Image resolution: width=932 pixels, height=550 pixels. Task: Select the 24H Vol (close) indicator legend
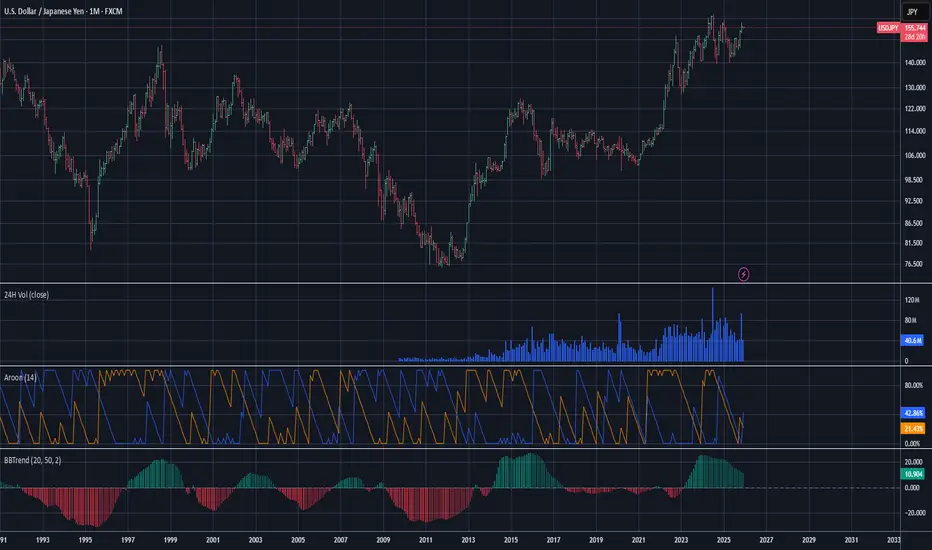coord(26,294)
